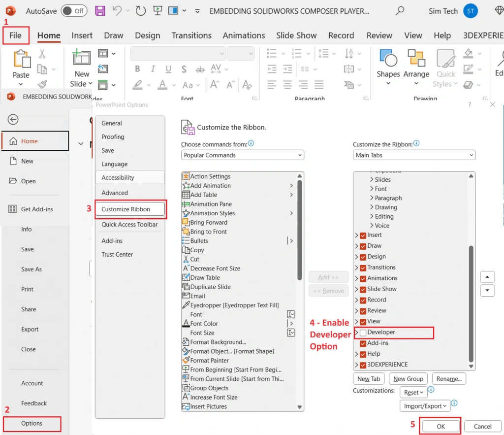Open the Main Tabs dropdown
504x435 pixels.
pos(414,155)
